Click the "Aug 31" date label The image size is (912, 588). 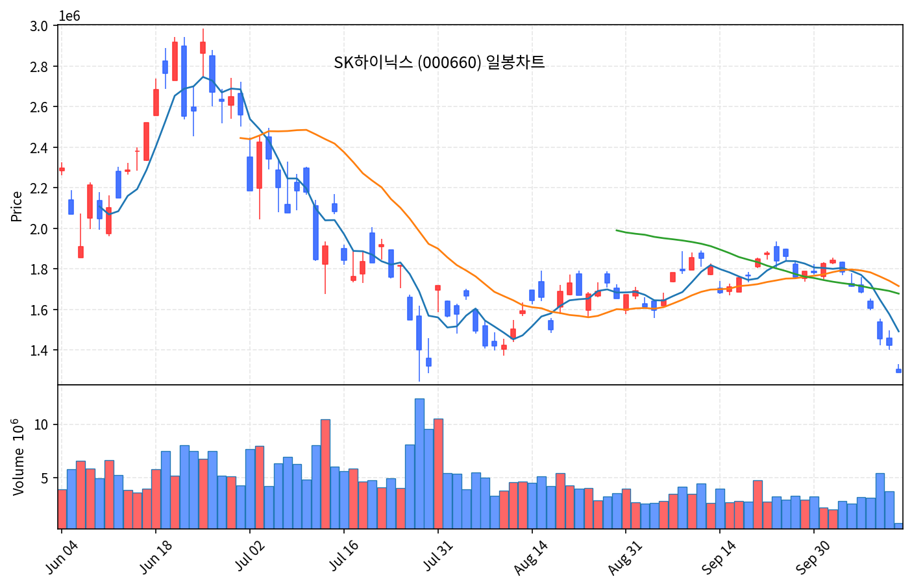(x=625, y=557)
